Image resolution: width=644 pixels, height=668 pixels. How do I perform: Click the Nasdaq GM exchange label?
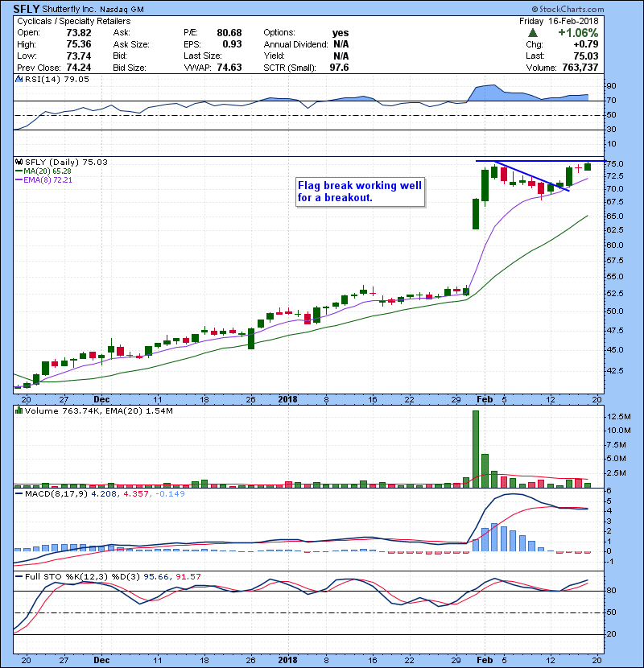click(x=122, y=10)
